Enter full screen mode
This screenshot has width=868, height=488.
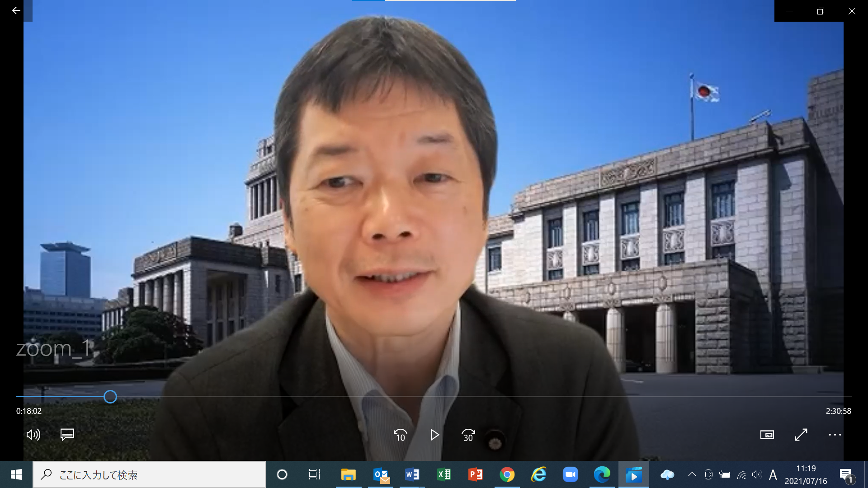coord(801,435)
